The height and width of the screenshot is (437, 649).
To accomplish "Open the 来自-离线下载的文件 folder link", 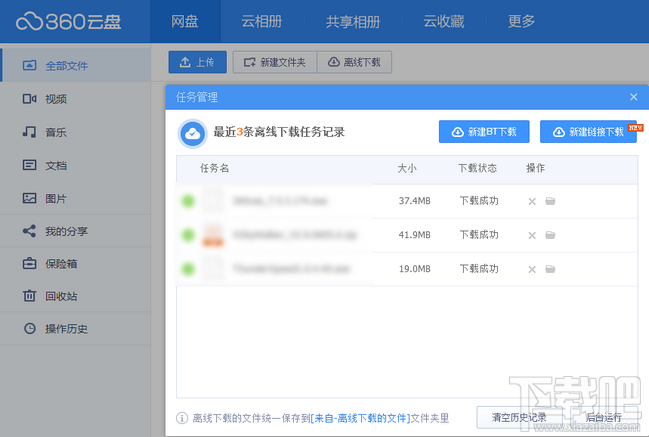I will pos(360,418).
